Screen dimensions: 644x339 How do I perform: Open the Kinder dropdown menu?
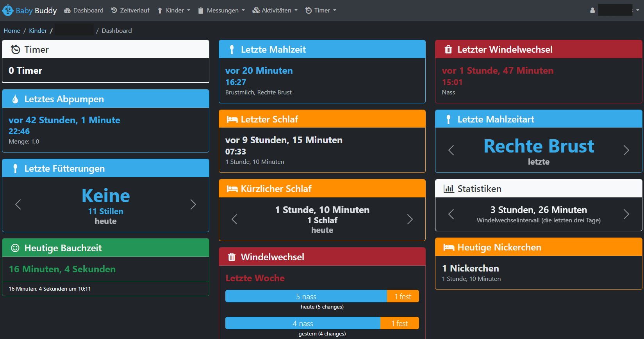coord(174,11)
